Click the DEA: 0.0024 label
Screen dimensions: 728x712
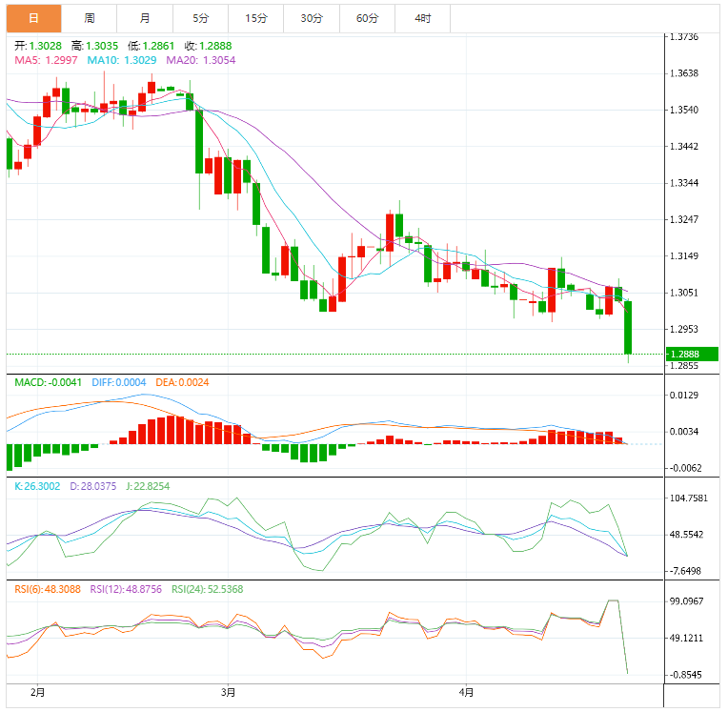tap(182, 383)
